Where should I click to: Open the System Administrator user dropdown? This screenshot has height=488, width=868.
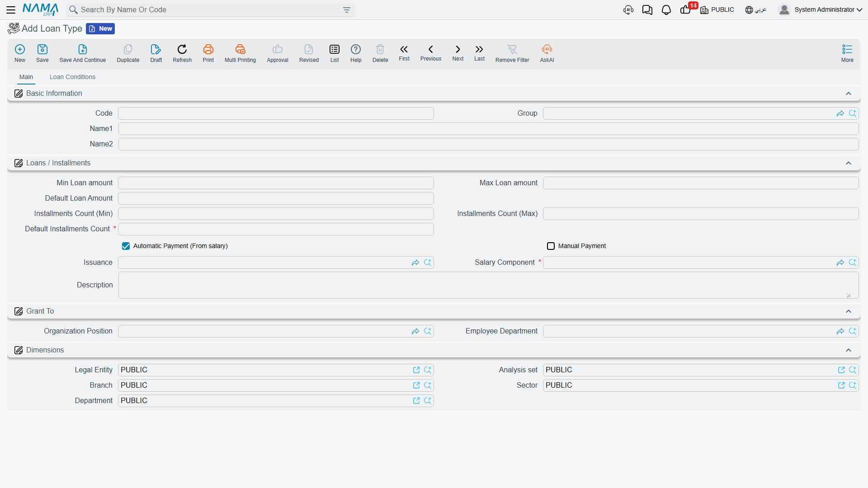coord(821,10)
